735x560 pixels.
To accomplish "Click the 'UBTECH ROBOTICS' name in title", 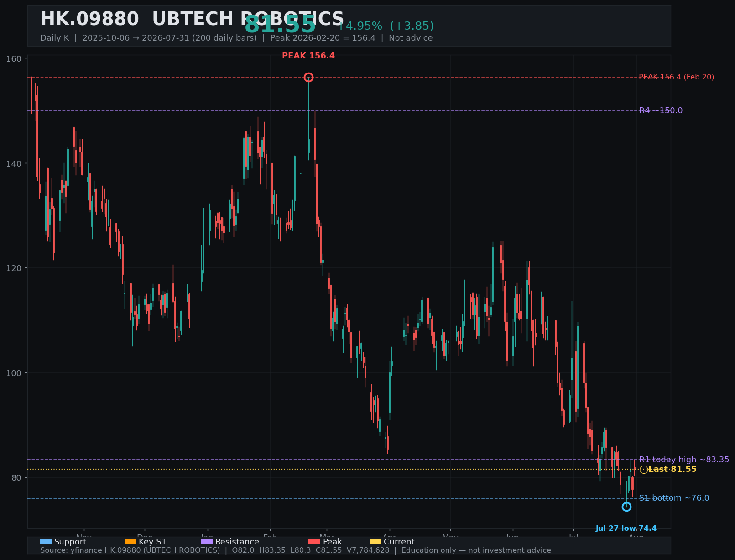I will click(248, 19).
